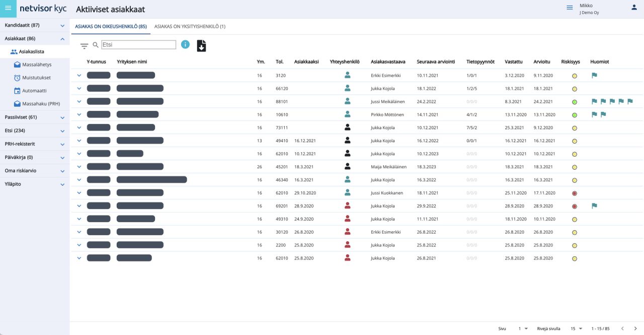644x335 pixels.
Task: Switch to Asiakas on yksityishenkilö tab
Action: pyautogui.click(x=190, y=26)
